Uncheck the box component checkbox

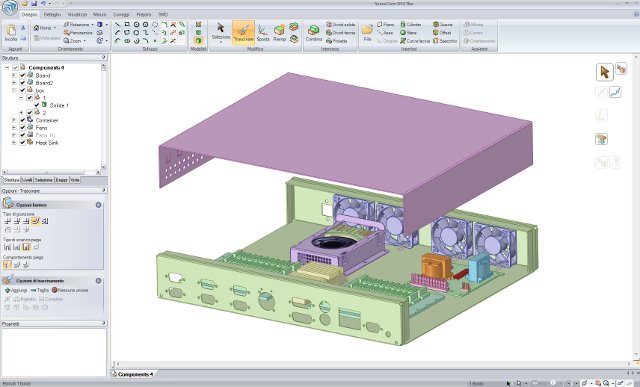coord(23,90)
